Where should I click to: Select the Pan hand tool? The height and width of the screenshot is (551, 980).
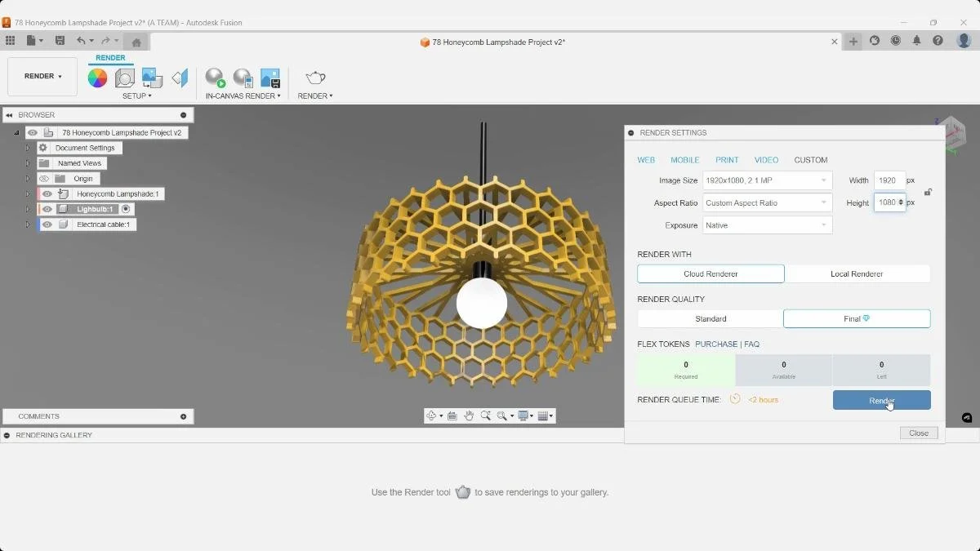coord(469,416)
